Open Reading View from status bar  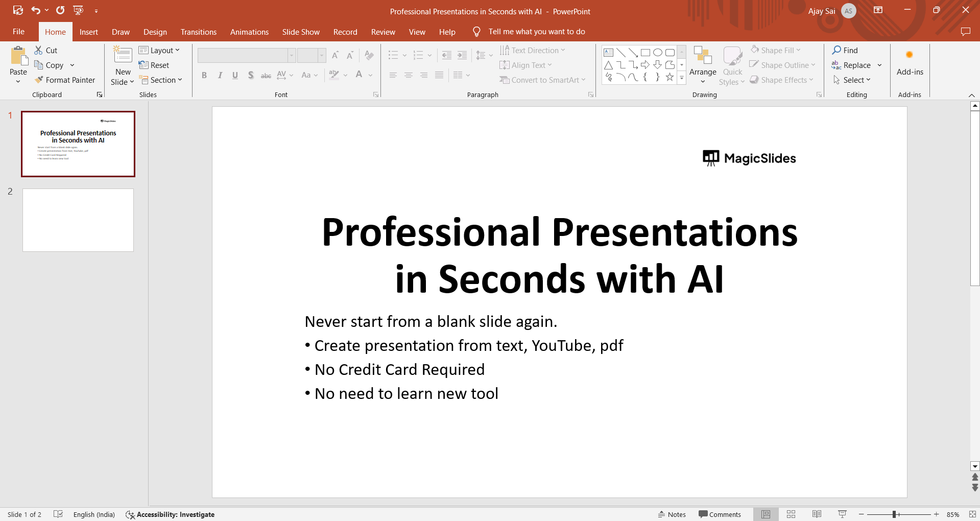817,514
